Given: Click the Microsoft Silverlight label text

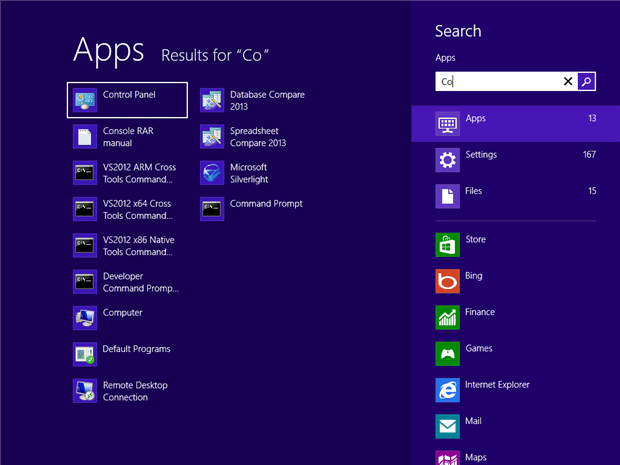Looking at the screenshot, I should point(249,173).
